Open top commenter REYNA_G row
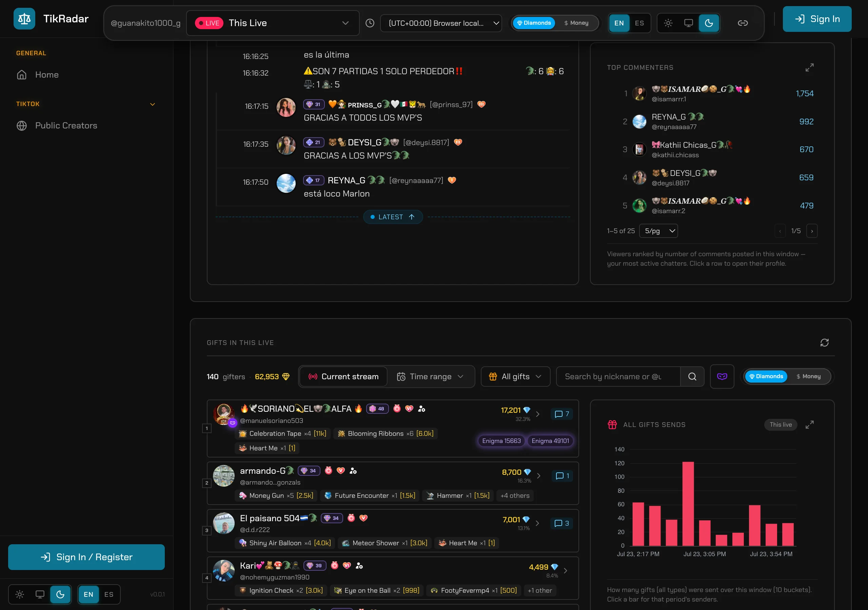The width and height of the screenshot is (868, 610). point(712,121)
